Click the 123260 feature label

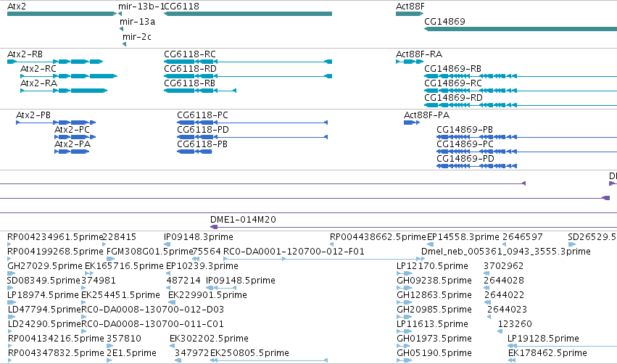(x=515, y=324)
